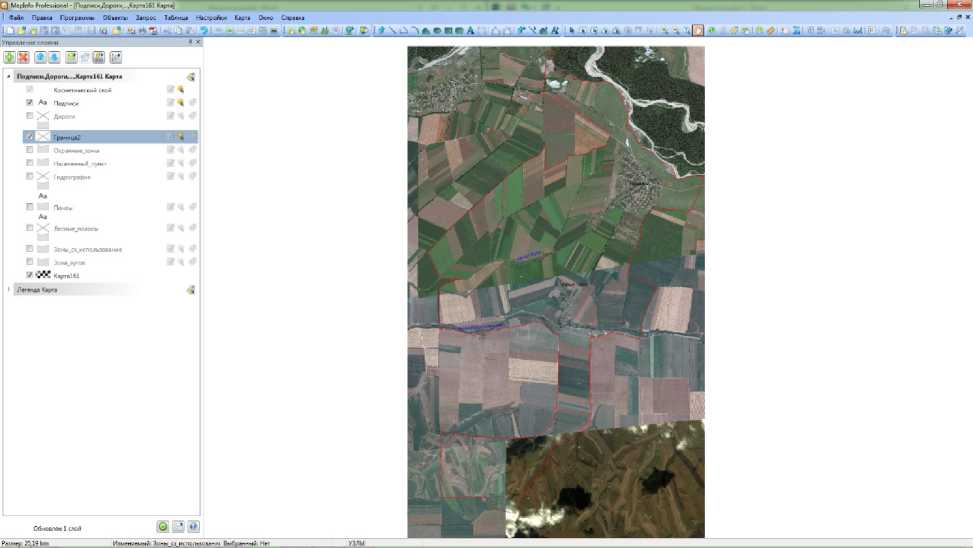Click the map options icon in Карта group header

coord(191,77)
